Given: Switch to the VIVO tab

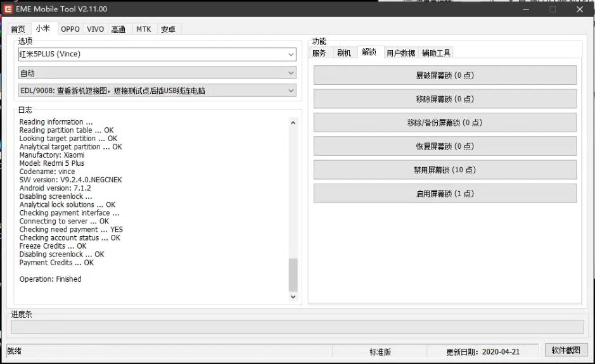Looking at the screenshot, I should pyautogui.click(x=95, y=29).
